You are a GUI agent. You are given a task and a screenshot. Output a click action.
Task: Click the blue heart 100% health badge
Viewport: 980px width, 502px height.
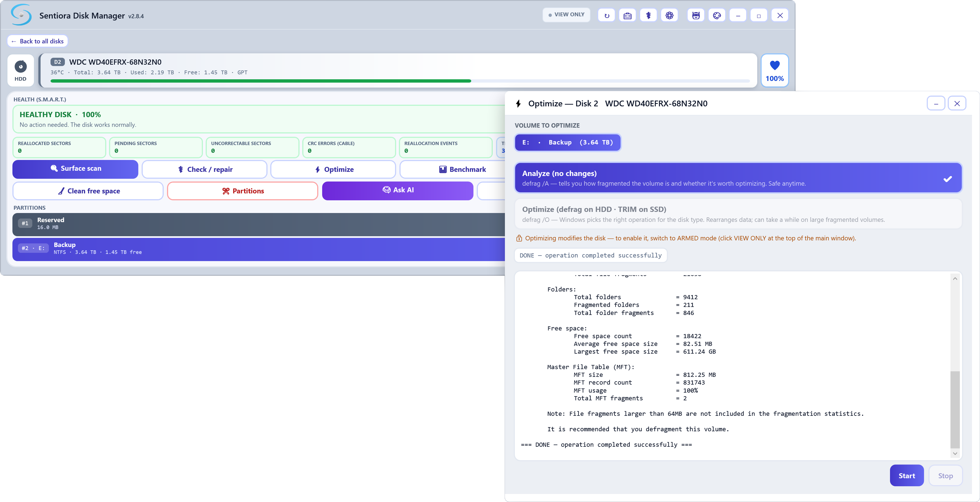pos(775,70)
